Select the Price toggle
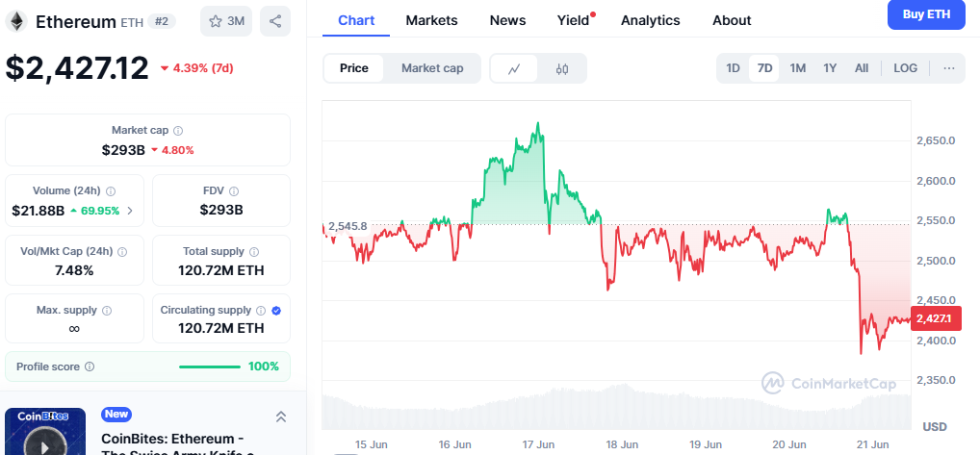980x455 pixels. coord(353,68)
